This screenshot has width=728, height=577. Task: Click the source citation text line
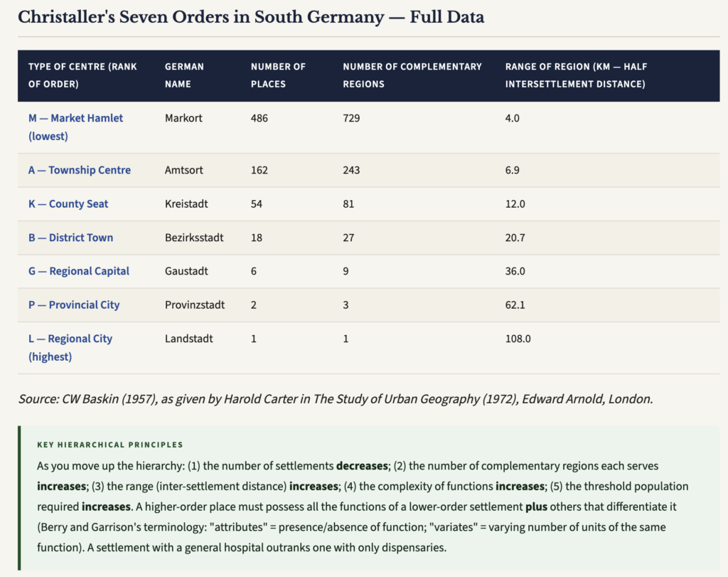[x=336, y=399]
